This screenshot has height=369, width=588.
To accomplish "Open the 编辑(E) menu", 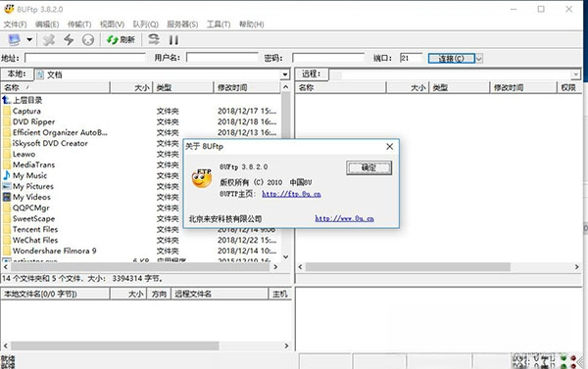I will coord(47,23).
